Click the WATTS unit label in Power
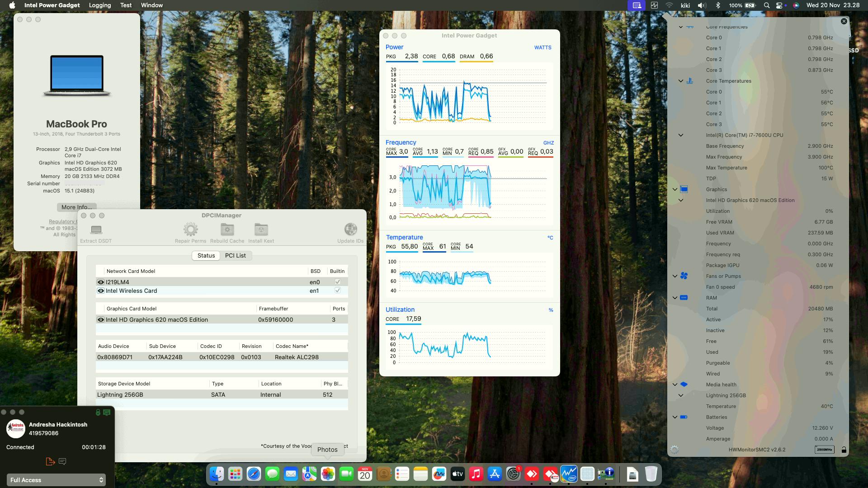The image size is (868, 488). point(542,47)
